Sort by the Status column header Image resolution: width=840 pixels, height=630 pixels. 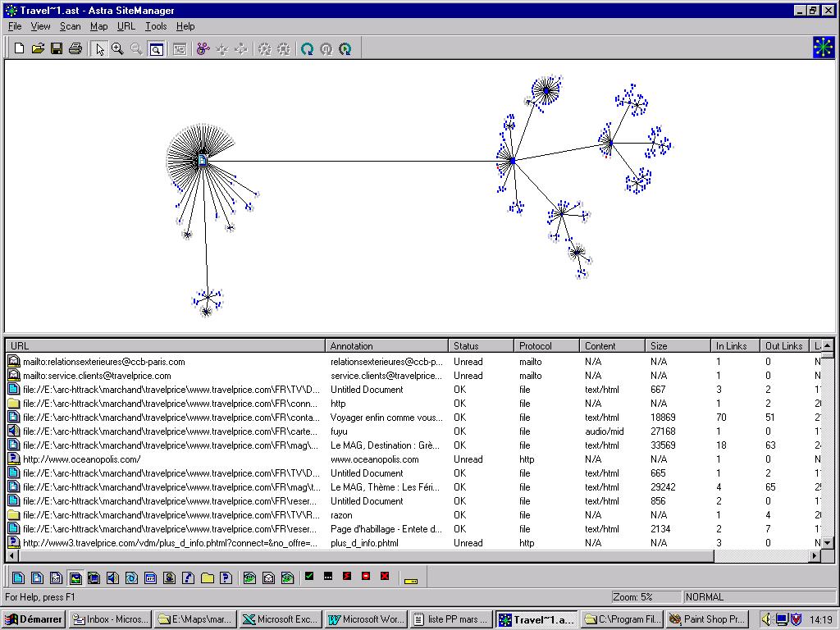click(x=481, y=346)
